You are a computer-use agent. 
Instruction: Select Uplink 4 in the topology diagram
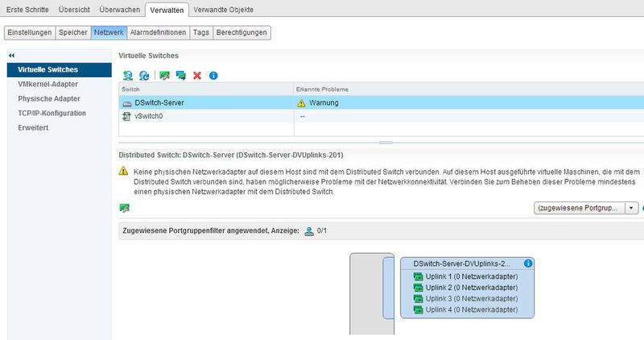click(x=465, y=309)
